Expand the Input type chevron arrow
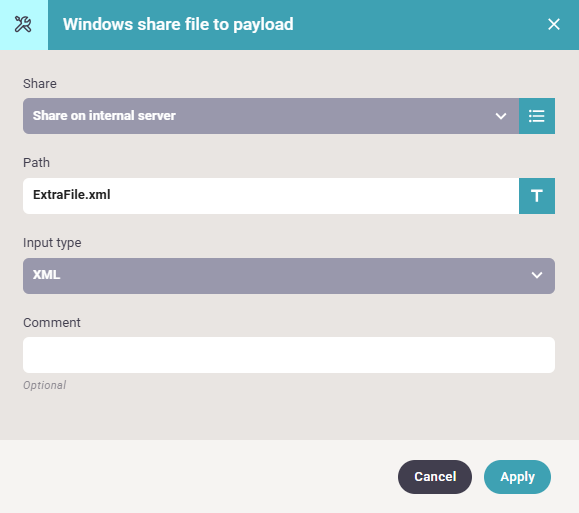Image resolution: width=579 pixels, height=513 pixels. (537, 275)
